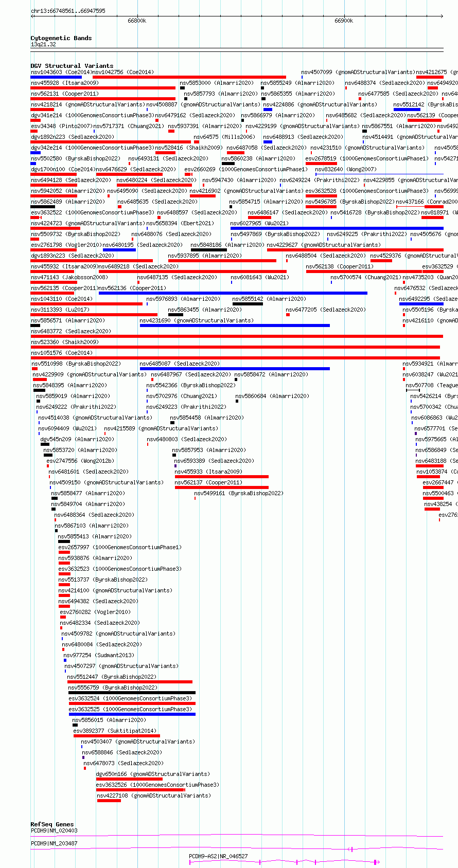Select the blue bar under esv3632525
The width and height of the screenshot is (458, 868).
tap(132, 714)
